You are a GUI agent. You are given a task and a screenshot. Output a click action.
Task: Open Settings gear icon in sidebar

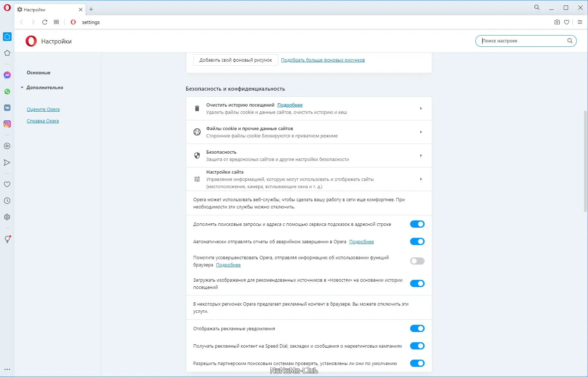click(x=7, y=217)
